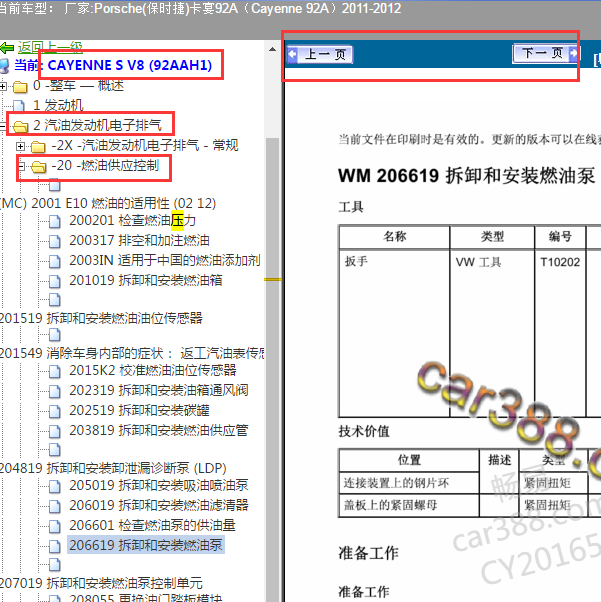Click the 上一页 previous page button
This screenshot has width=601, height=602.
click(x=320, y=55)
